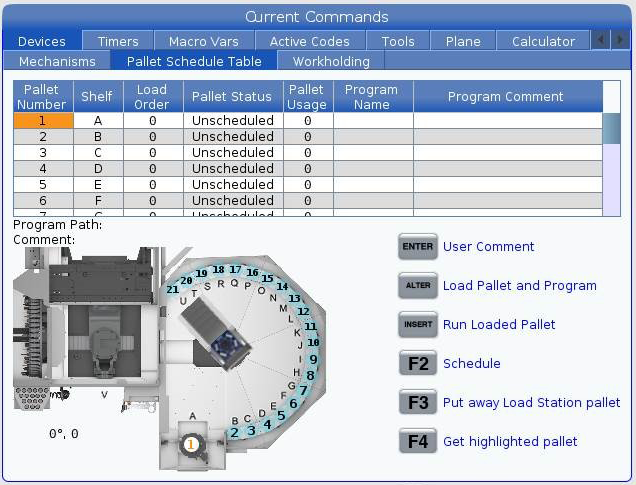Click pallet 1 at the load station
636x485 pixels.
click(x=191, y=444)
